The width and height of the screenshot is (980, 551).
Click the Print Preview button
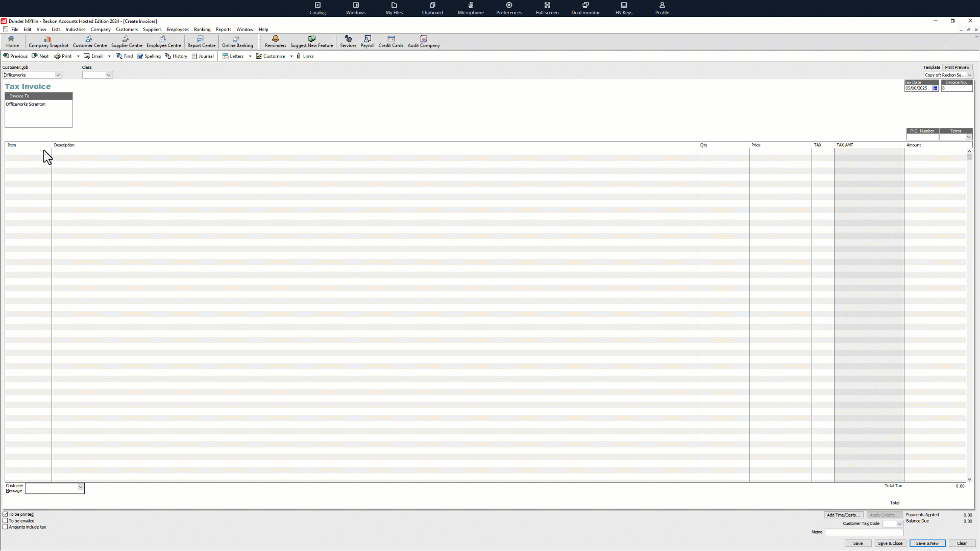click(x=957, y=67)
